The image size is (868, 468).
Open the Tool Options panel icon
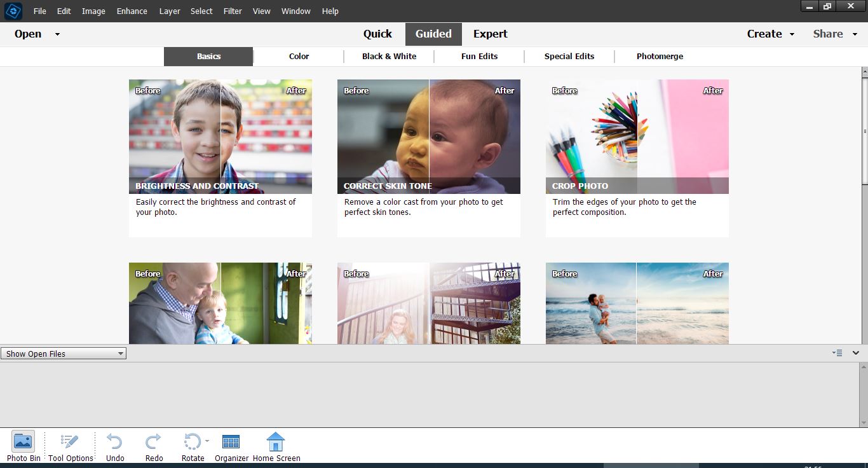pyautogui.click(x=69, y=441)
